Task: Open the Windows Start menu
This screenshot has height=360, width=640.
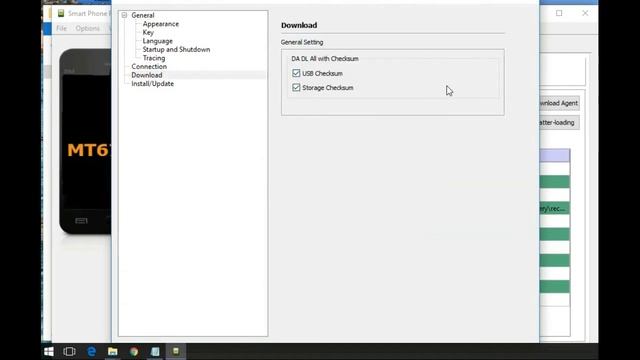Action: pyautogui.click(x=49, y=351)
